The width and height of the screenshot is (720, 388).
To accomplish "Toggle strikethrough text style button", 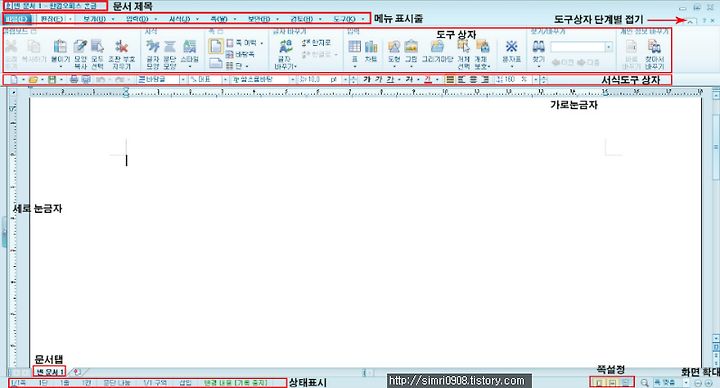I will point(409,79).
